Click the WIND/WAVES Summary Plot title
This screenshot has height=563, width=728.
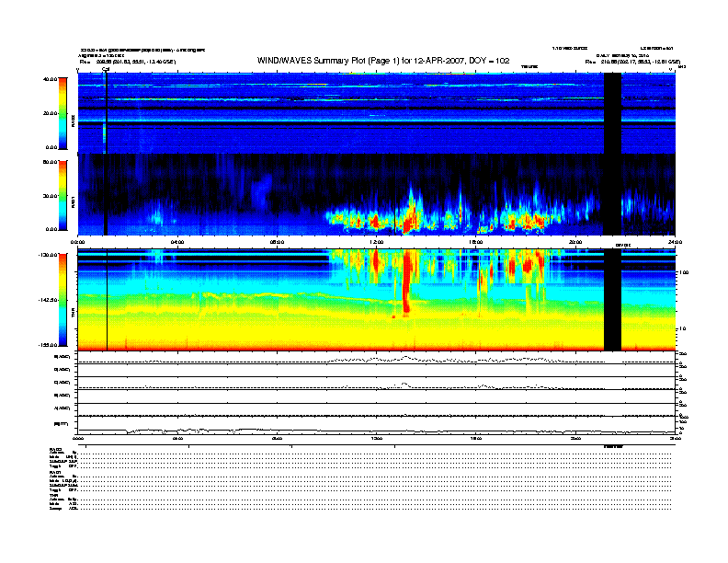[x=383, y=61]
